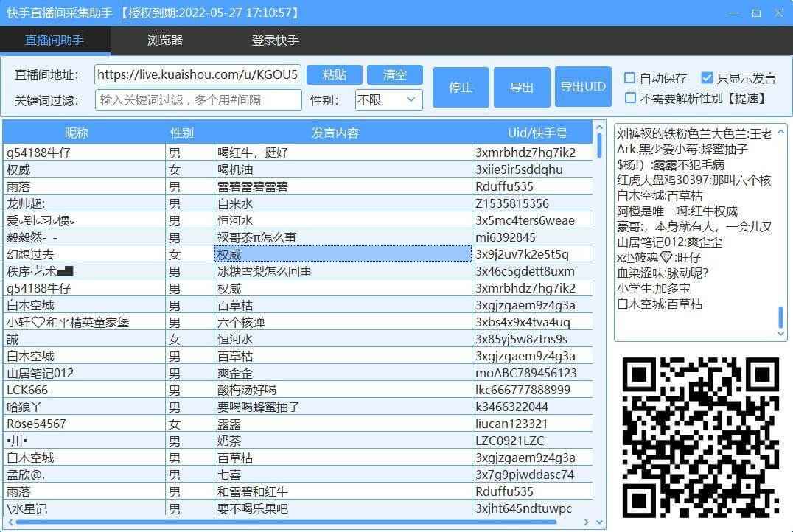Switch to the 浏览器 tab
Image resolution: width=793 pixels, height=532 pixels.
164,41
